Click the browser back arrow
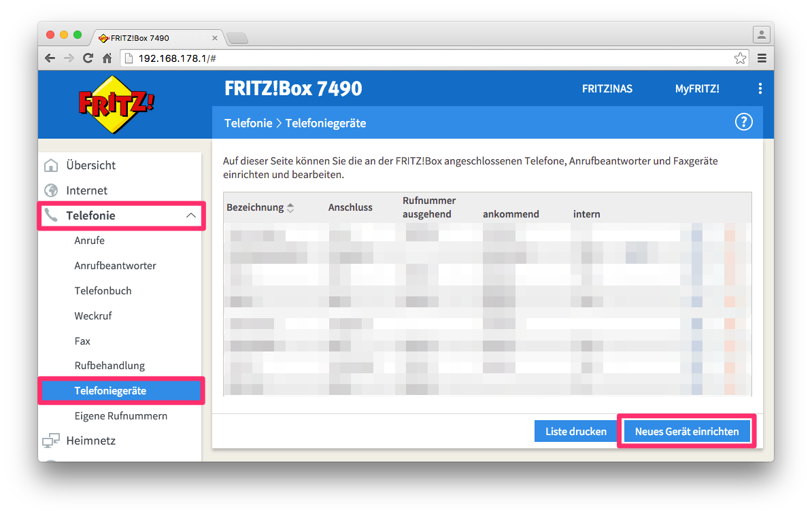 pos(50,58)
